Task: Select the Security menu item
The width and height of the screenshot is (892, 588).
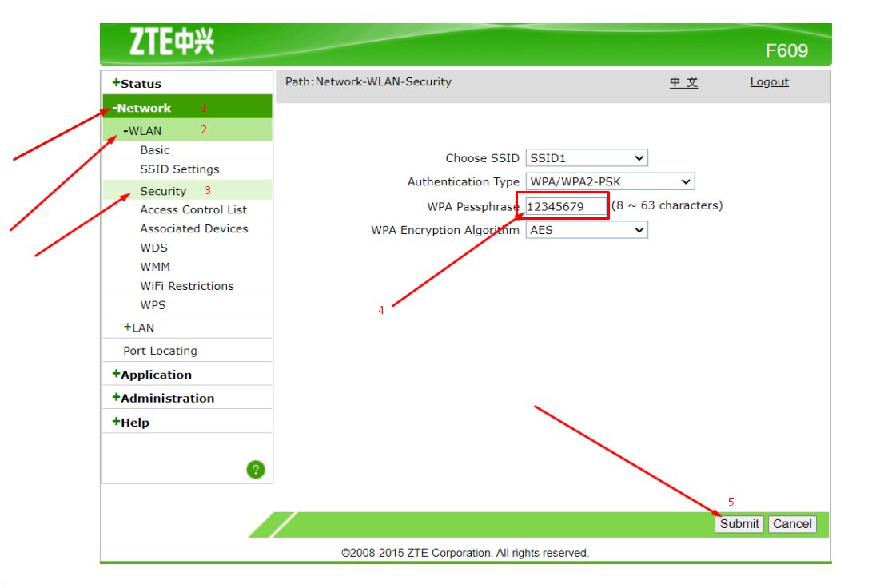Action: pyautogui.click(x=163, y=191)
